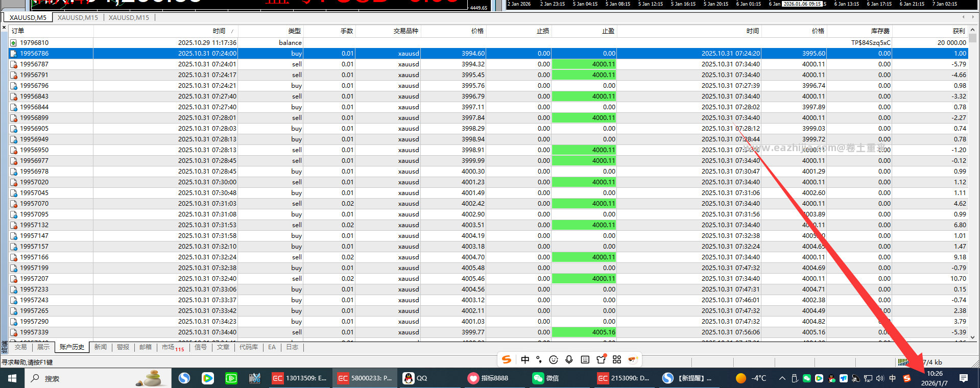Image resolution: width=980 pixels, height=388 pixels.
Task: Click the taskbar search box
Action: pyautogui.click(x=98, y=378)
